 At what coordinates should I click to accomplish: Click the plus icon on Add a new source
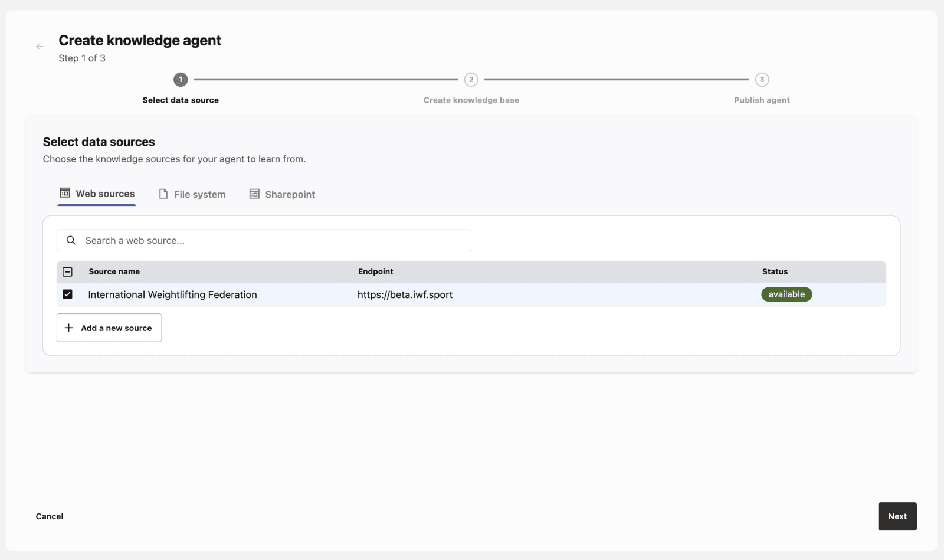coord(69,328)
